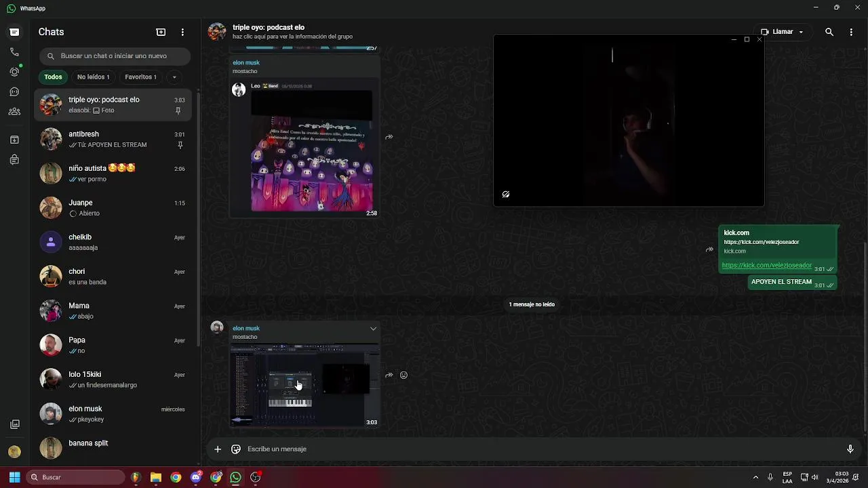Image resolution: width=868 pixels, height=488 pixels.
Task: Open message options chevron on elon musk message
Action: click(373, 329)
